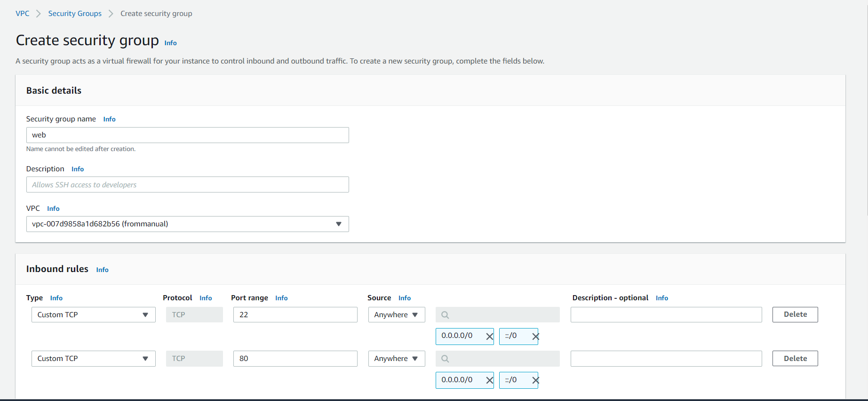Viewport: 868px width, 401px height.
Task: Open Info link for Inbound rules heading
Action: pos(103,270)
